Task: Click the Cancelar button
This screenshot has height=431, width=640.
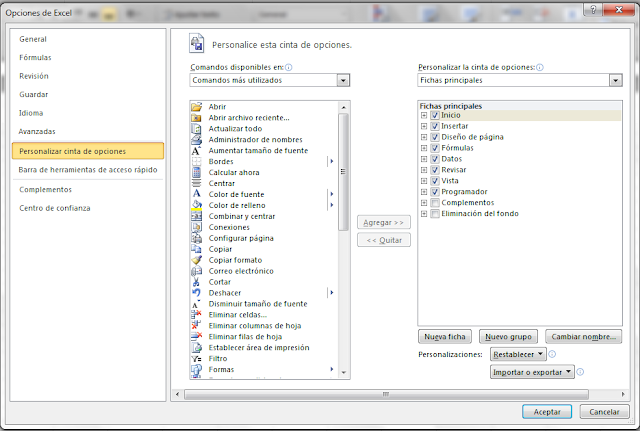Action: [604, 412]
